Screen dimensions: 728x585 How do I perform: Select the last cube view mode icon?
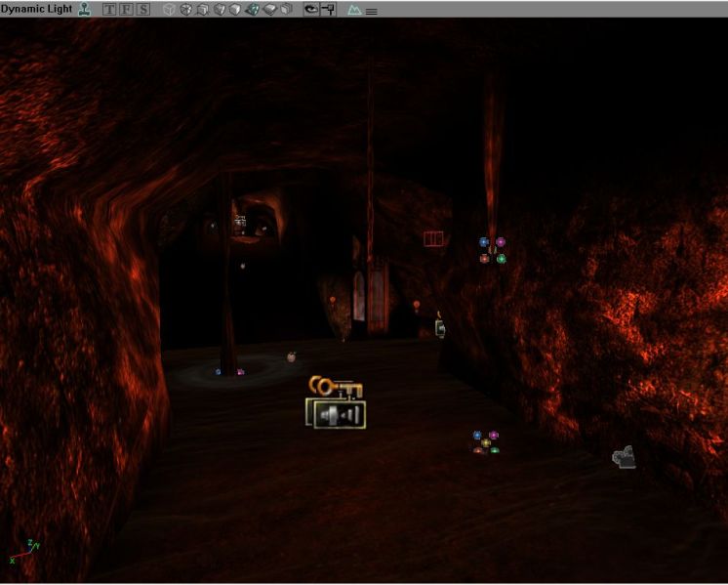tap(287, 10)
